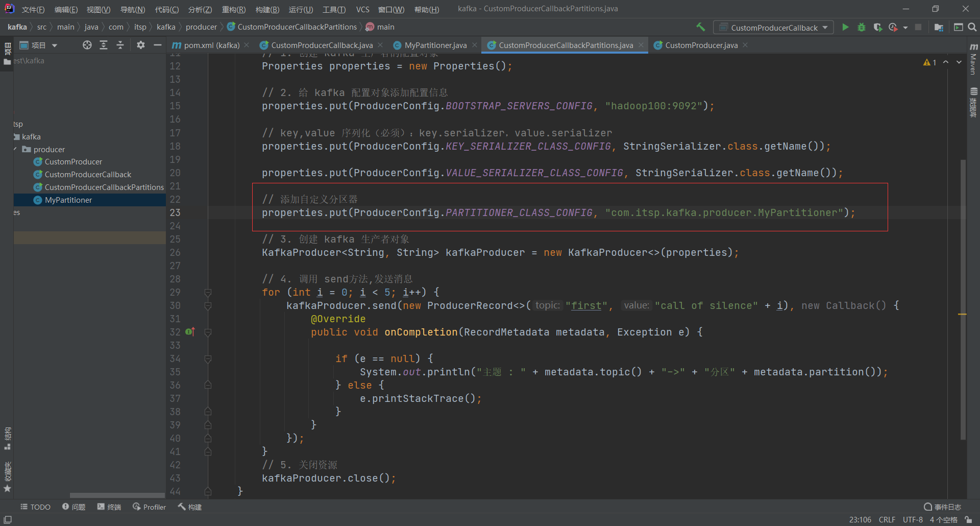Screen dimensions: 980x526
Task: Collapse the producer package in the tree
Action: [x=15, y=149]
